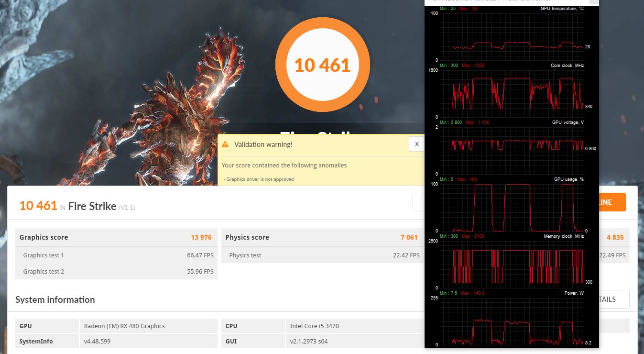Click the 'GPU temperature, °C' graph label

coord(562,9)
